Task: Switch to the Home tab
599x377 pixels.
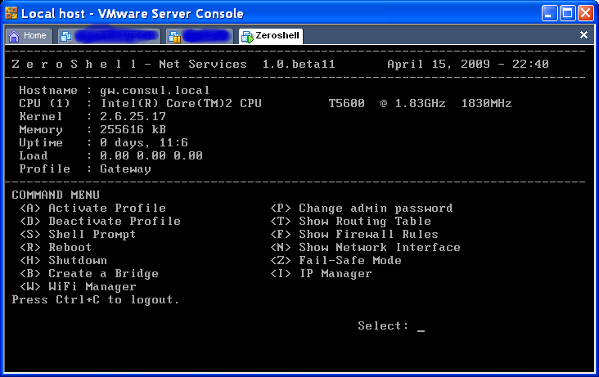Action: point(29,36)
